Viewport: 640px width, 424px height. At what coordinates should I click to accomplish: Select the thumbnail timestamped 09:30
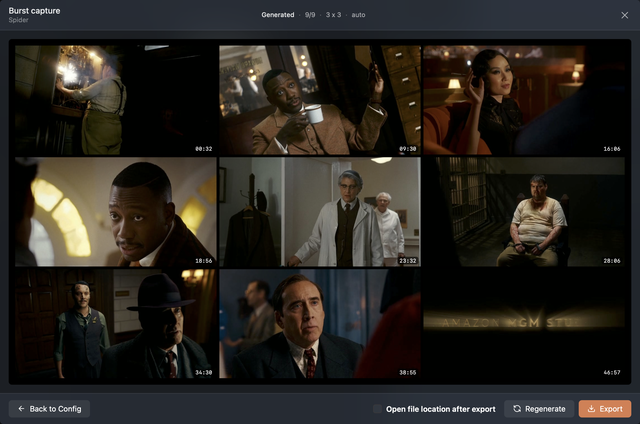tap(320, 100)
